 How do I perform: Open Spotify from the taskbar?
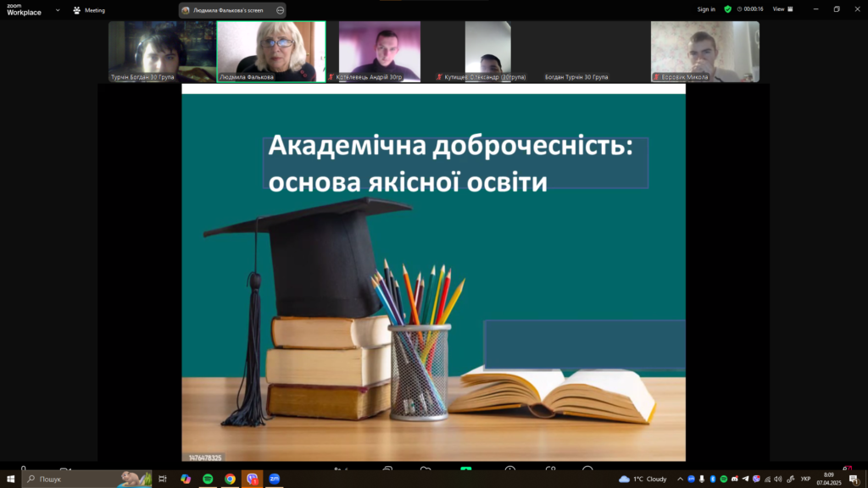click(x=208, y=479)
